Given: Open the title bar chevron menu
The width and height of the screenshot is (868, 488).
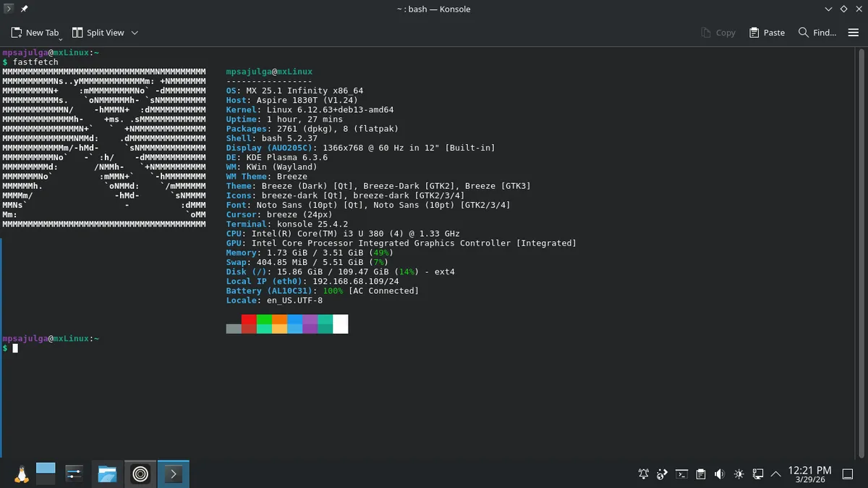Looking at the screenshot, I should pos(827,9).
